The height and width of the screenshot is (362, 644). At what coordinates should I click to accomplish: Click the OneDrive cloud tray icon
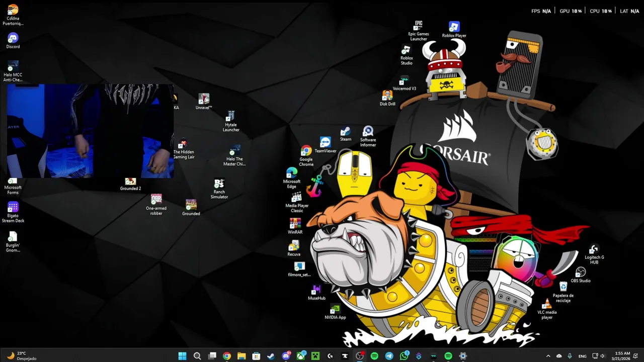559,356
